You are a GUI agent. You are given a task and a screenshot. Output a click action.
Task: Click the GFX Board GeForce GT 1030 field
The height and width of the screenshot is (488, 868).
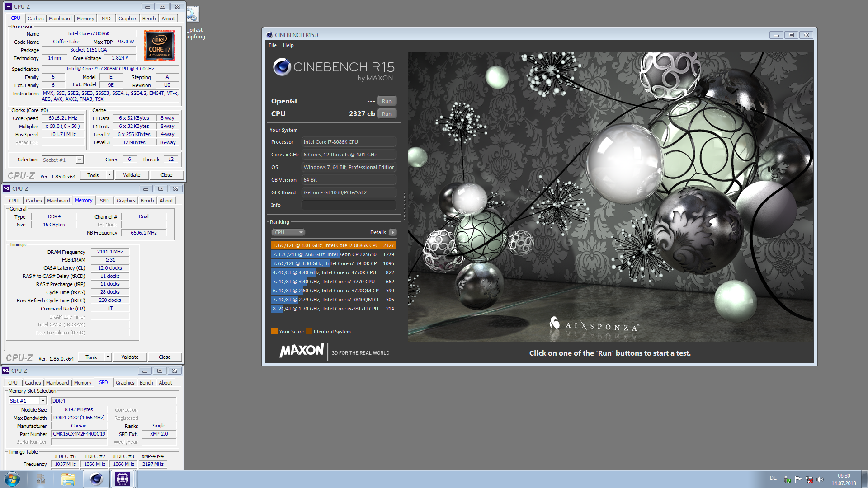coord(349,192)
